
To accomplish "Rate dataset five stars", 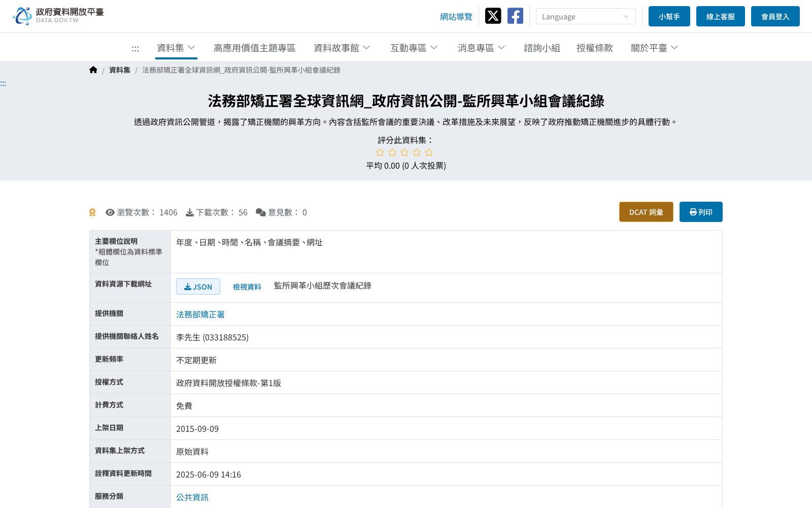I will pyautogui.click(x=429, y=152).
